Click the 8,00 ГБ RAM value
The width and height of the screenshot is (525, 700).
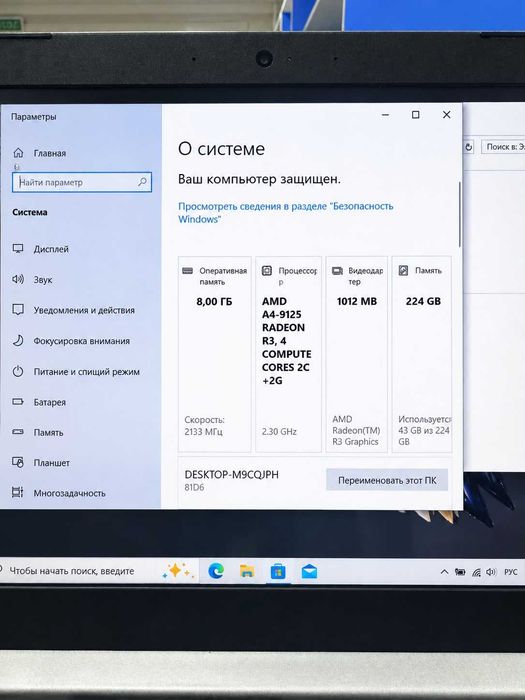(x=214, y=302)
